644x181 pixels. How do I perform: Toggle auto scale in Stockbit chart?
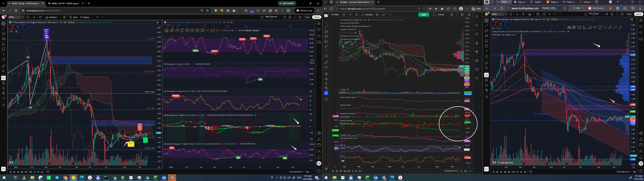click(470, 171)
